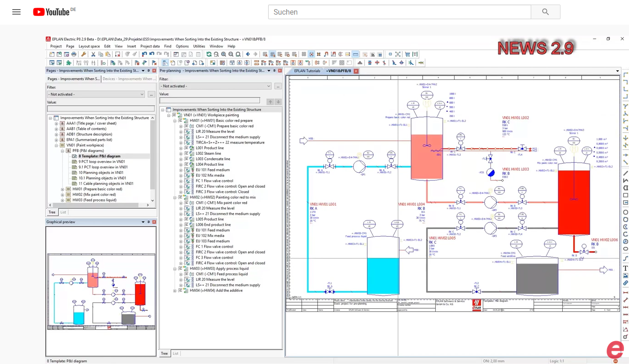Toggle grid D
Screen dimensions: 629x364
click(287, 54)
